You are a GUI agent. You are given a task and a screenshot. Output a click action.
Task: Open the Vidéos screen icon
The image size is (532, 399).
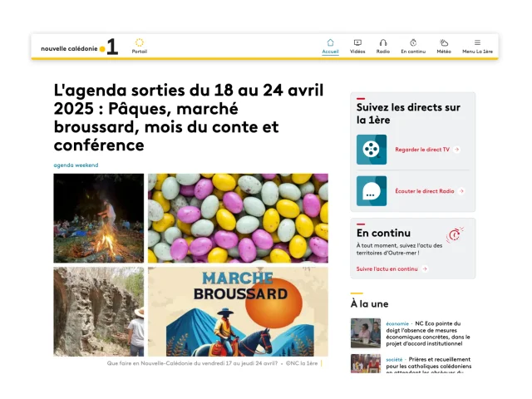coord(357,42)
